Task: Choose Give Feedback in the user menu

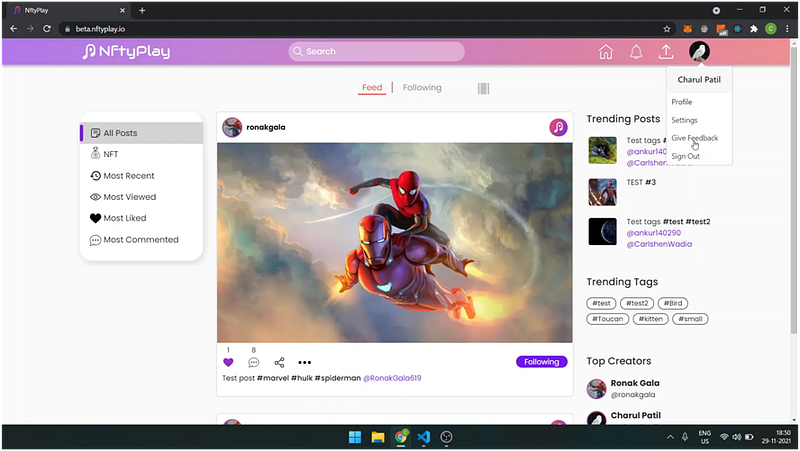Action: coord(694,138)
